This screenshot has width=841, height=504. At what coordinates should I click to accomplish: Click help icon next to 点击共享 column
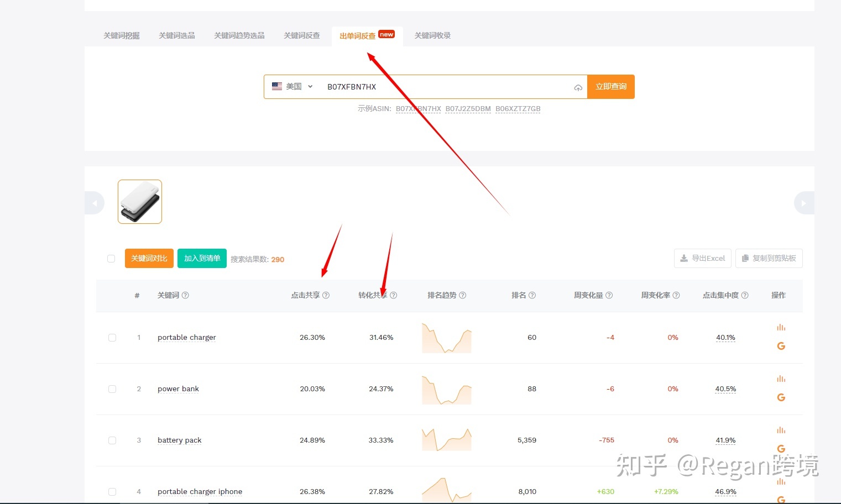326,296
